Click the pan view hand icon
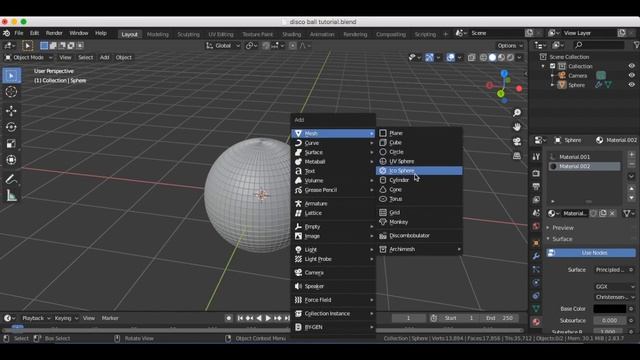Image resolution: width=640 pixels, height=360 pixels. tap(517, 127)
